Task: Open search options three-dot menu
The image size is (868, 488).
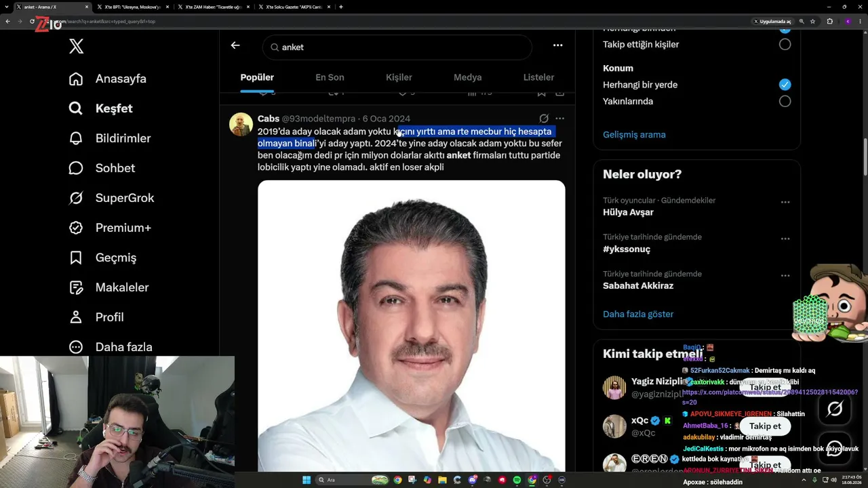Action: tap(557, 45)
